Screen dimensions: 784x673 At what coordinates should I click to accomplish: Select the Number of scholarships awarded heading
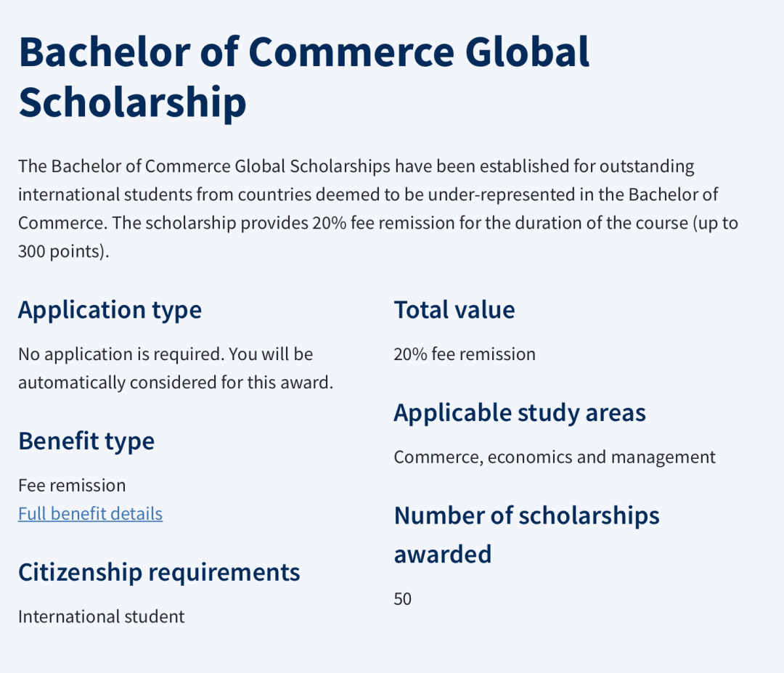click(x=526, y=534)
